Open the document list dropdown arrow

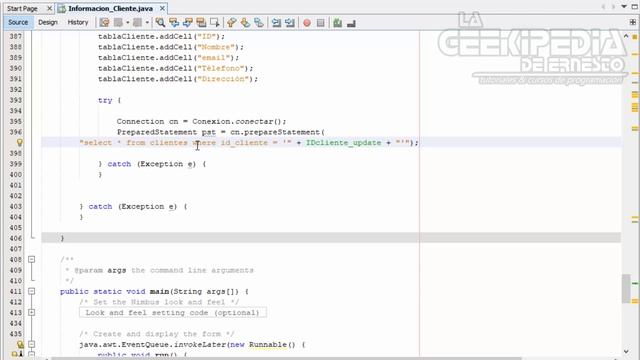(624, 7)
